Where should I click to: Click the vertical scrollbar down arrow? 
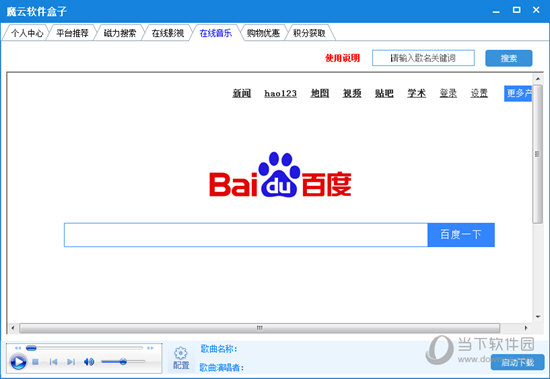[537, 317]
